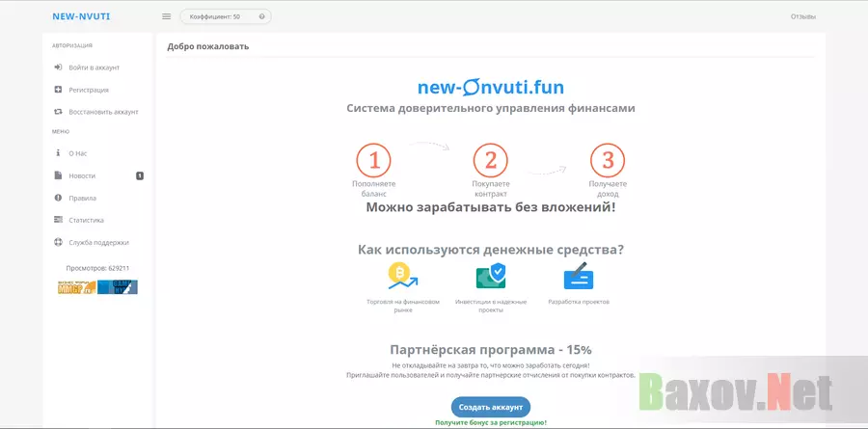This screenshot has height=429, width=868.
Task: Click the lifebuoy icon beside Служба поддержки
Action: pyautogui.click(x=58, y=242)
